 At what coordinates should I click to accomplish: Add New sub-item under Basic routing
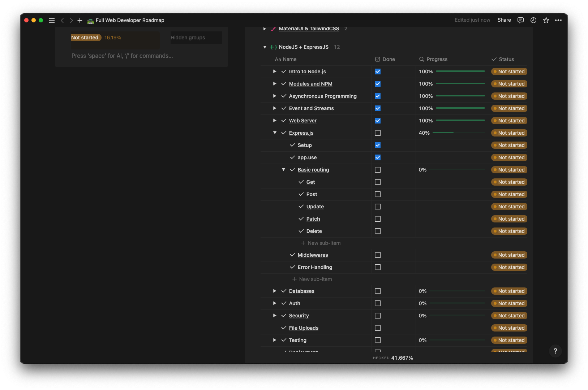click(323, 243)
